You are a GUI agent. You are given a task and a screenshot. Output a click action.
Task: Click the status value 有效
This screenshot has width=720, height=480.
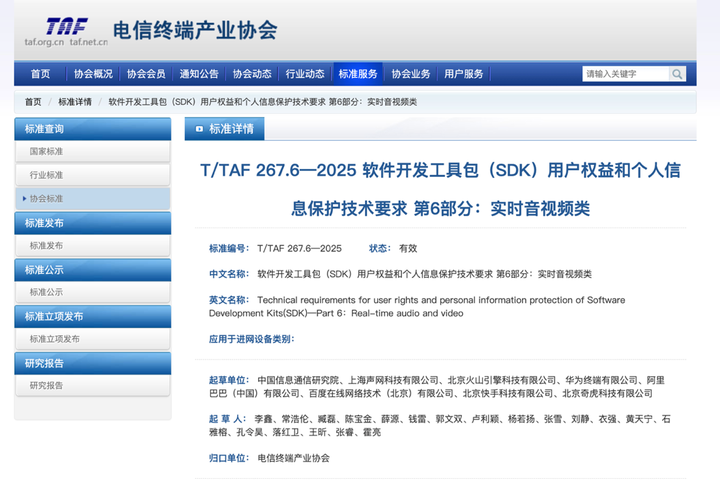[x=408, y=248]
